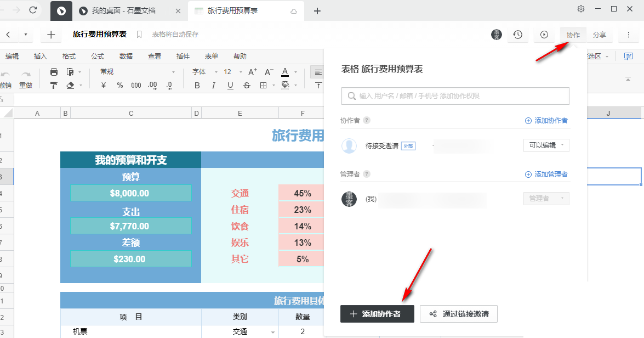Toggle strikethrough formatting
This screenshot has width=644, height=338.
pos(247,85)
